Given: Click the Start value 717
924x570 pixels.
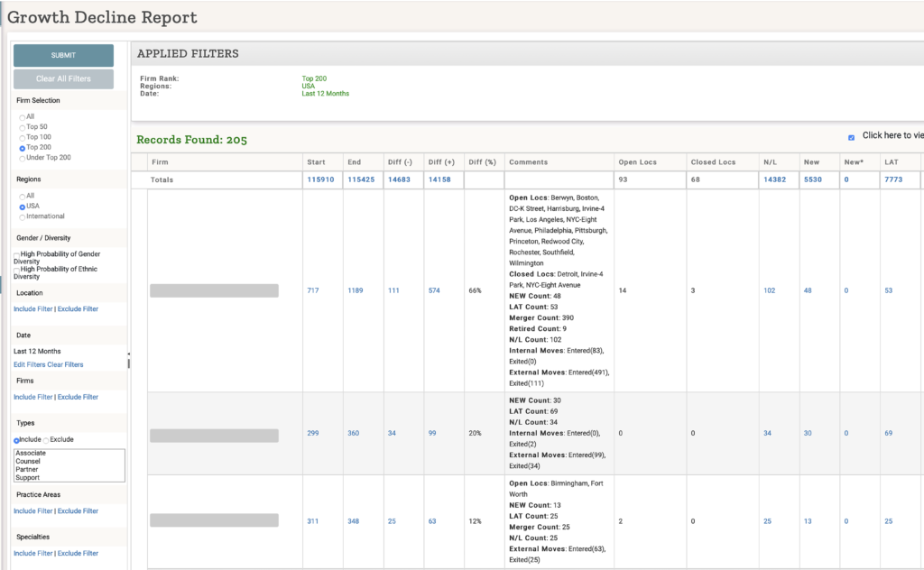Looking at the screenshot, I should 313,290.
